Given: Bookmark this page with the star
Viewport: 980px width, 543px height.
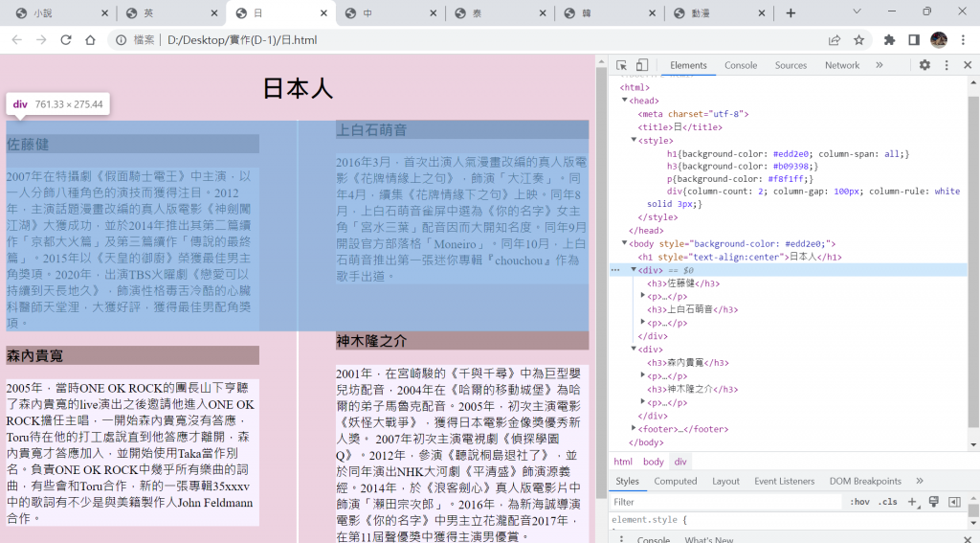Looking at the screenshot, I should 858,40.
